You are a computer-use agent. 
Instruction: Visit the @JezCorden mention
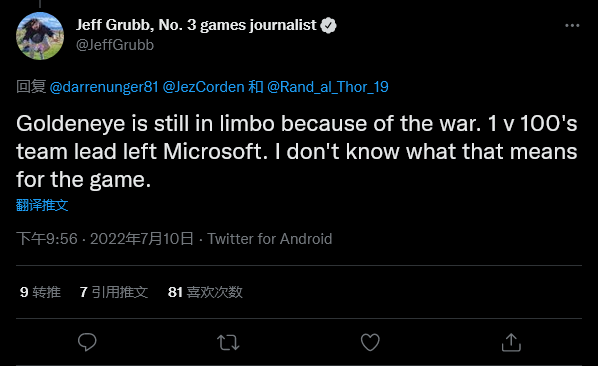point(203,87)
